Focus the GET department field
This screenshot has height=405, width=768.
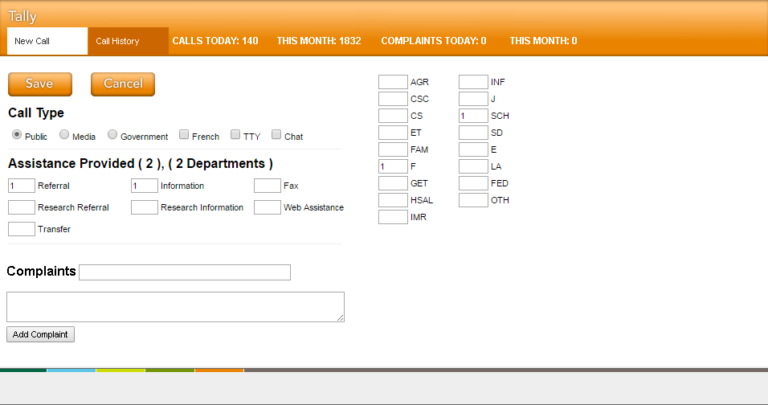coord(393,183)
